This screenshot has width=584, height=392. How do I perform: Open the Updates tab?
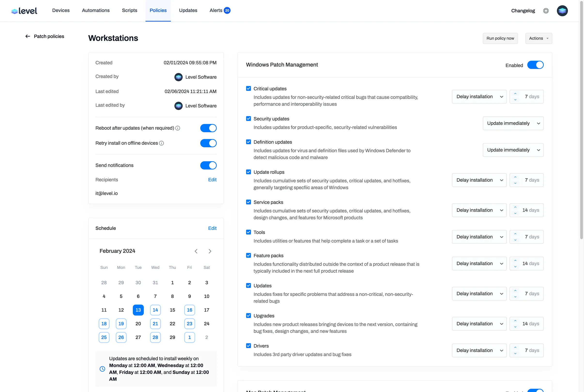188,10
